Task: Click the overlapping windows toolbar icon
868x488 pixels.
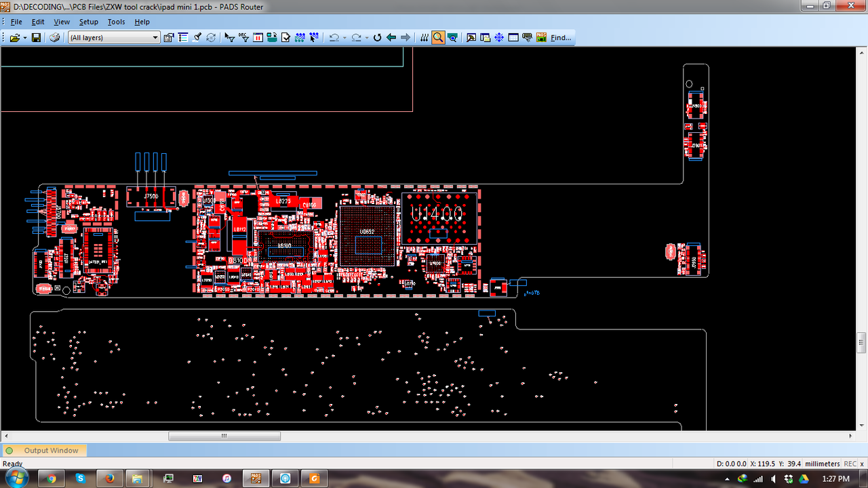Action: (486, 37)
